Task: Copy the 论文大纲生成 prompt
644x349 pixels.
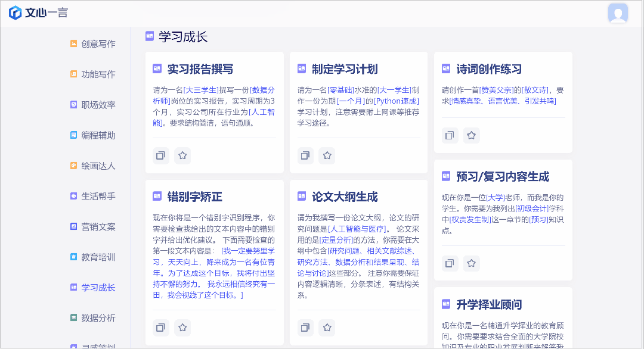Action: tap(305, 327)
